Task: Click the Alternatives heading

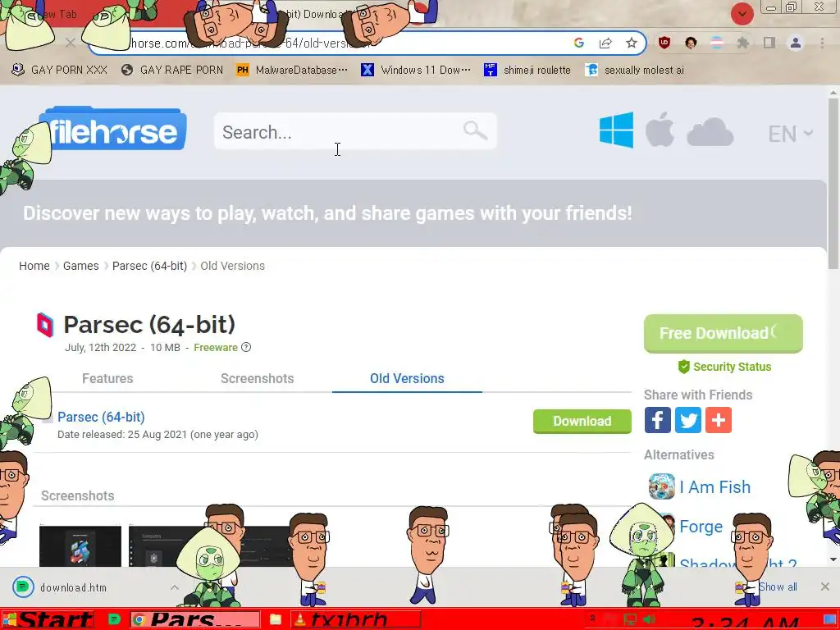Action: pyautogui.click(x=678, y=454)
